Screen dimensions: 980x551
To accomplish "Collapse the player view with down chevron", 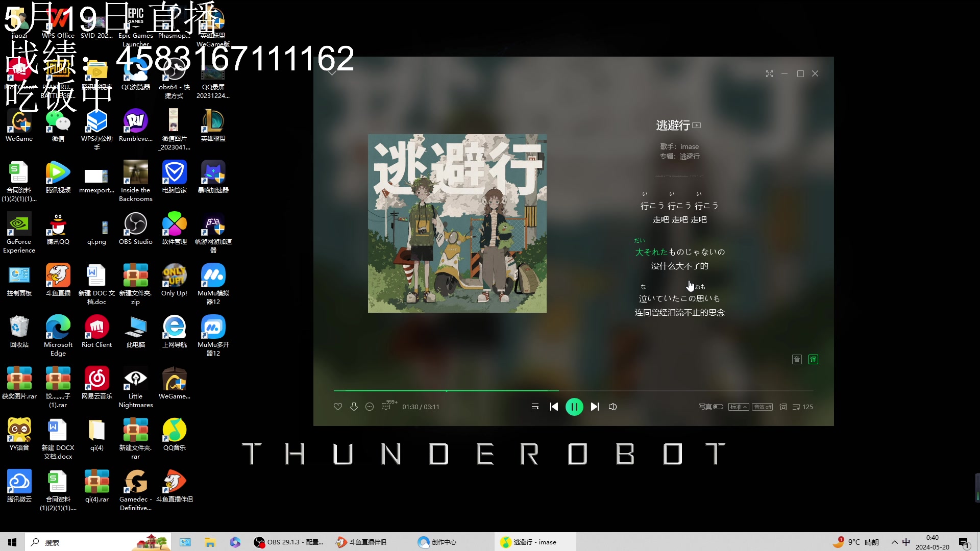I will 332,73.
